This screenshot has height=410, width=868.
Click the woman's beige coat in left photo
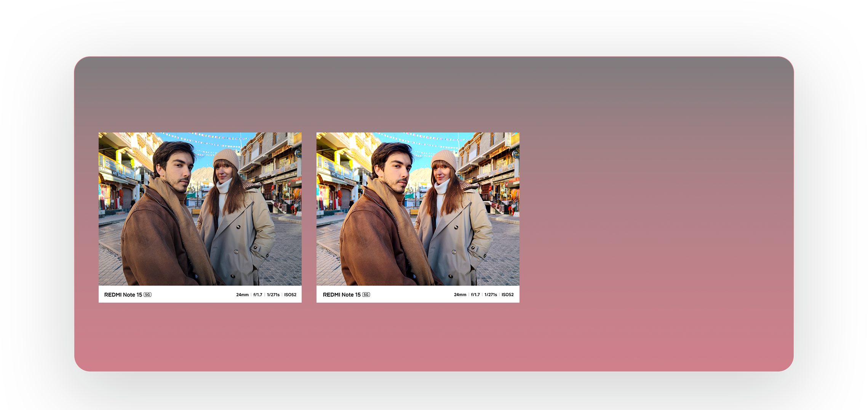point(244,236)
